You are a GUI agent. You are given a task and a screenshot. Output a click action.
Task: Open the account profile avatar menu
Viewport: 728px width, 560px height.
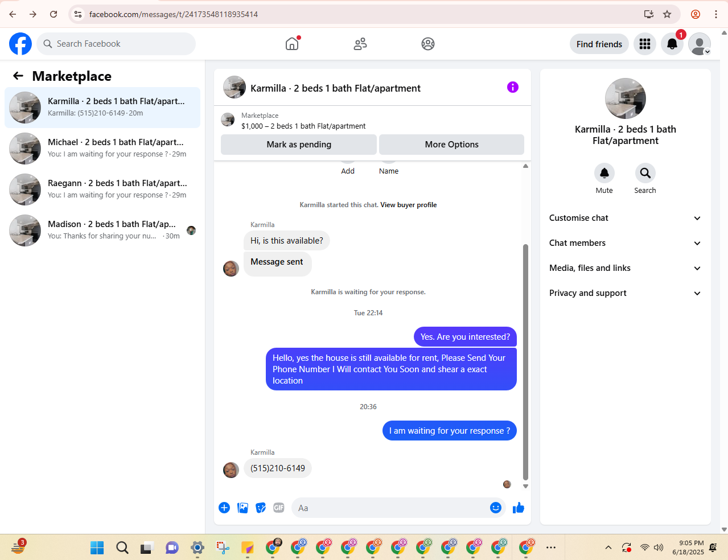[x=700, y=44]
